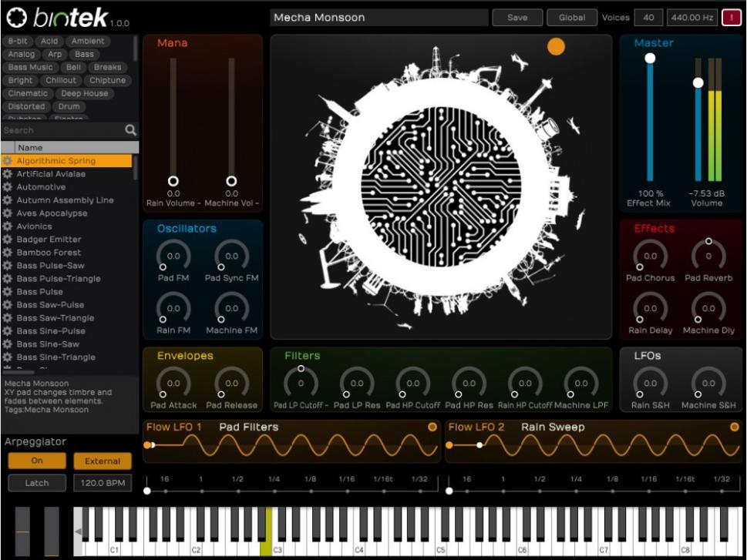Click the Pad LP Cutoff knob

[301, 383]
